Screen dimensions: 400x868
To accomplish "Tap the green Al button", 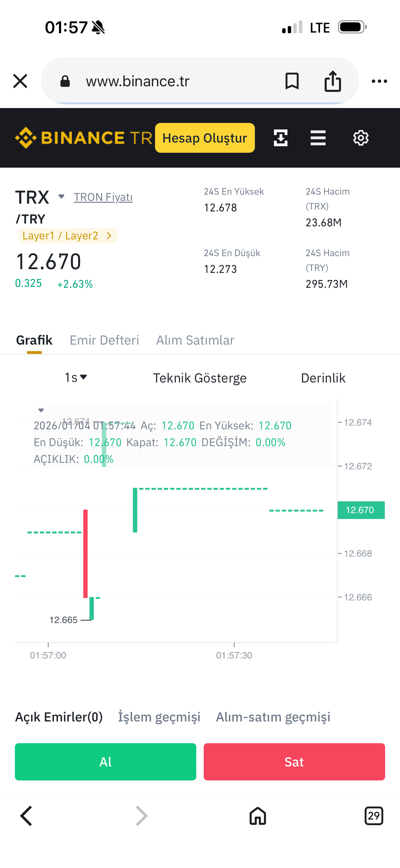I will (x=105, y=762).
